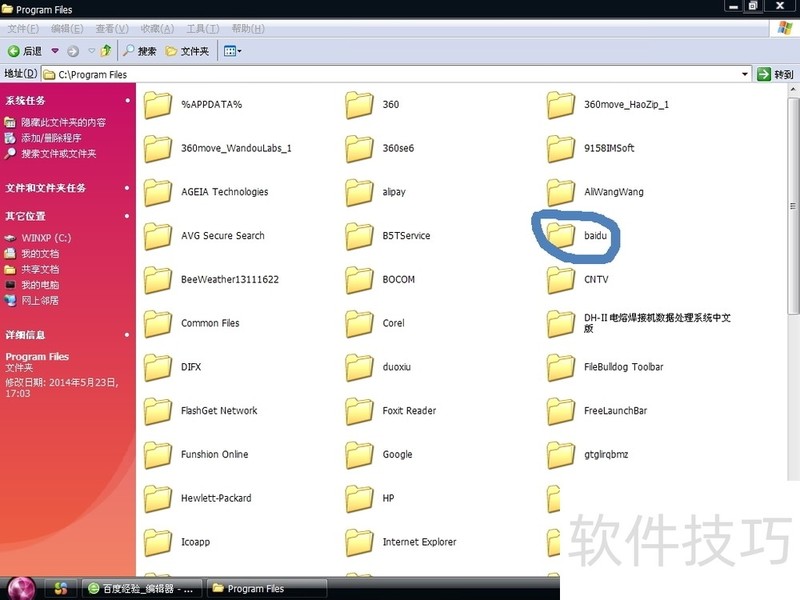800x600 pixels.
Task: Open the Forward history dropdown arrow
Action: (91, 51)
